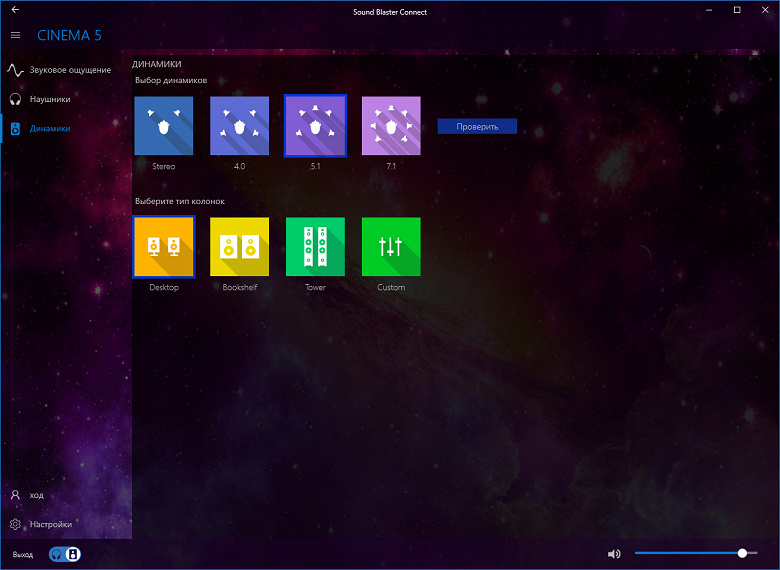Click the Выберите тип колонок heading
The image size is (780, 570).
[x=180, y=201]
